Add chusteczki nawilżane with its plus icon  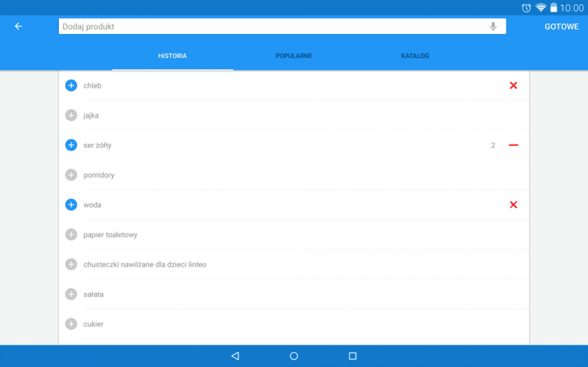click(x=71, y=265)
